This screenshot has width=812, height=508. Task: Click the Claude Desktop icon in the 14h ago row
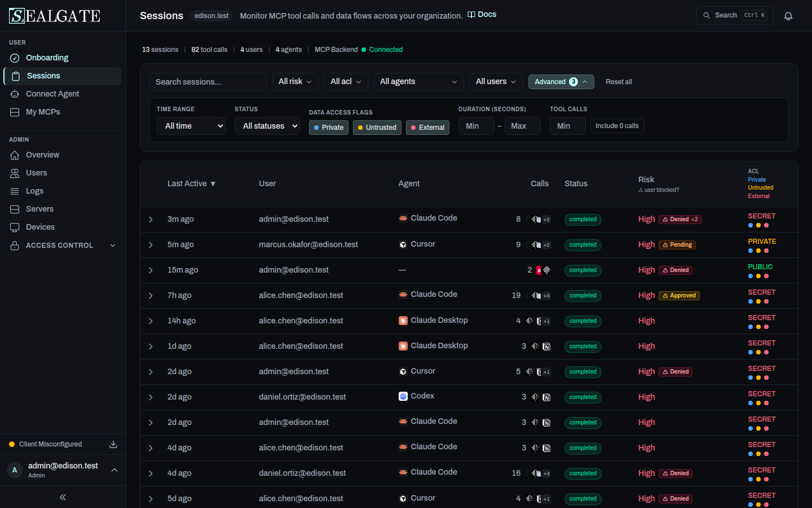coord(403,321)
